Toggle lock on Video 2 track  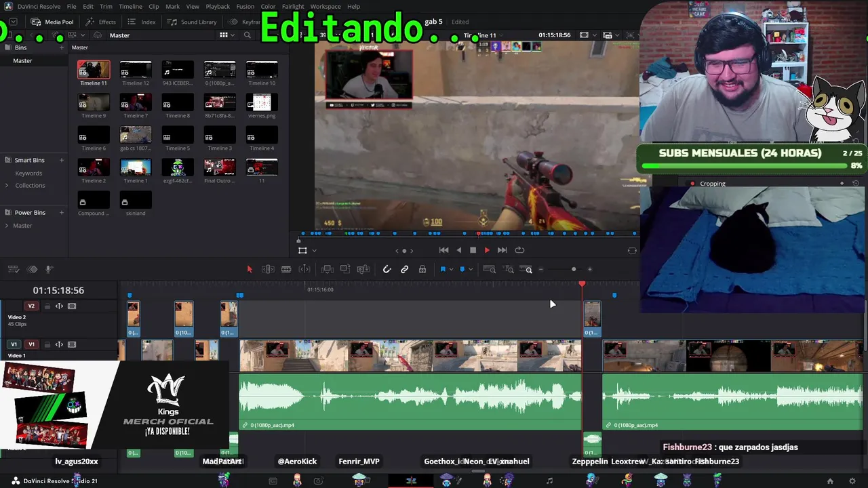[47, 306]
